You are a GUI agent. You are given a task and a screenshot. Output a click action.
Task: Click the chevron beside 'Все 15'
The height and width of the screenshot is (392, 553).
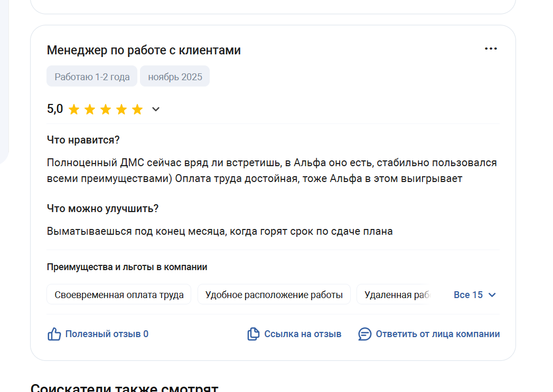click(492, 295)
